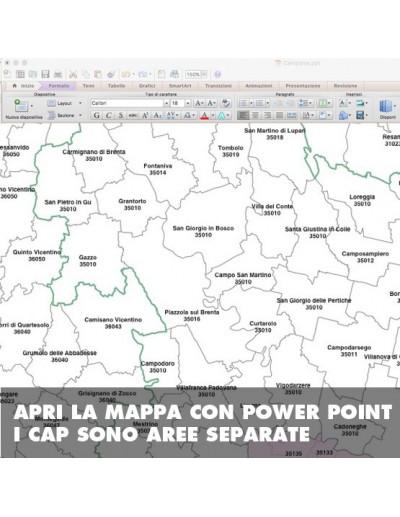Select the Campodoro 35010 label
400x517 pixels.
click(x=158, y=367)
